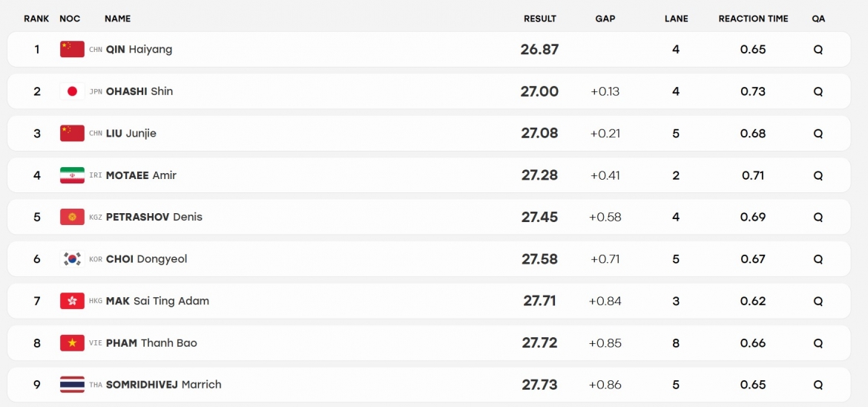Click the Thailand flag beside SOMRIDHIVEJ Marrich
Viewport: 868px width, 407px height.
(72, 385)
